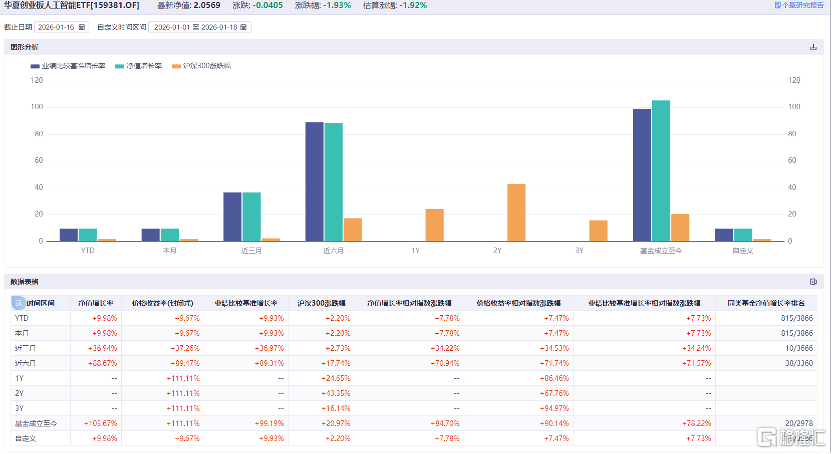Download the chart using the export icon

point(813,47)
